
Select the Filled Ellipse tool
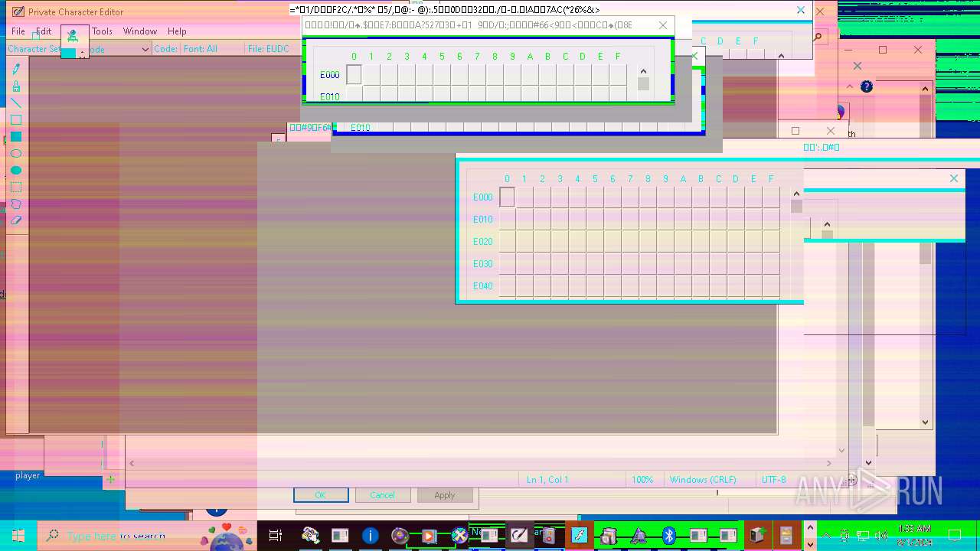click(16, 170)
